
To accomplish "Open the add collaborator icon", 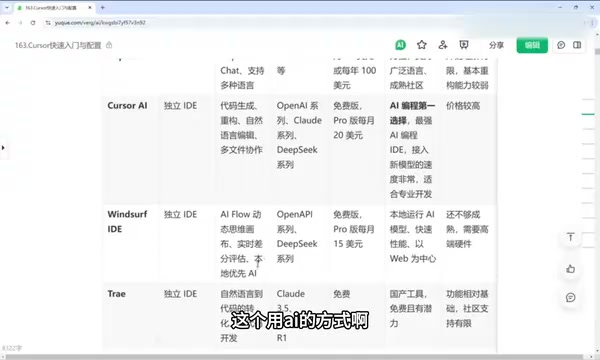I will coord(443,45).
